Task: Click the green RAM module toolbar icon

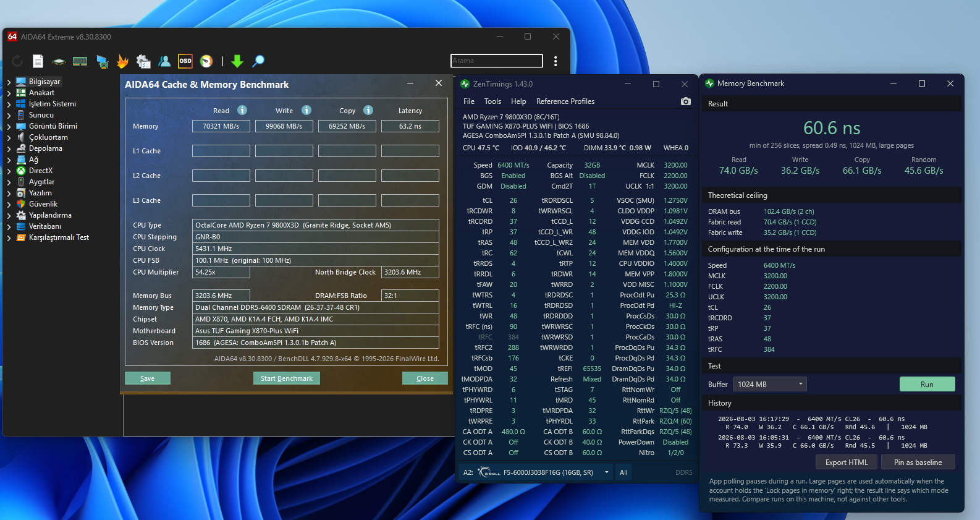Action: [x=80, y=61]
